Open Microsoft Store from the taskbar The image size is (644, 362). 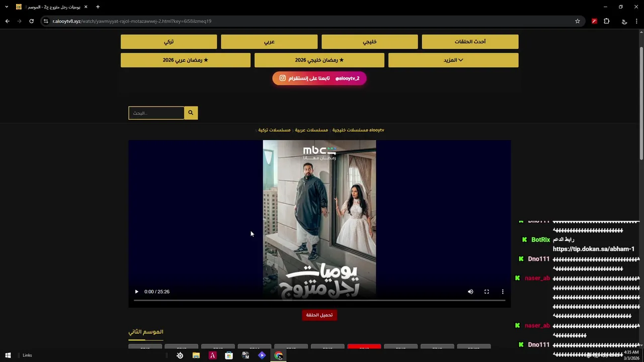229,355
